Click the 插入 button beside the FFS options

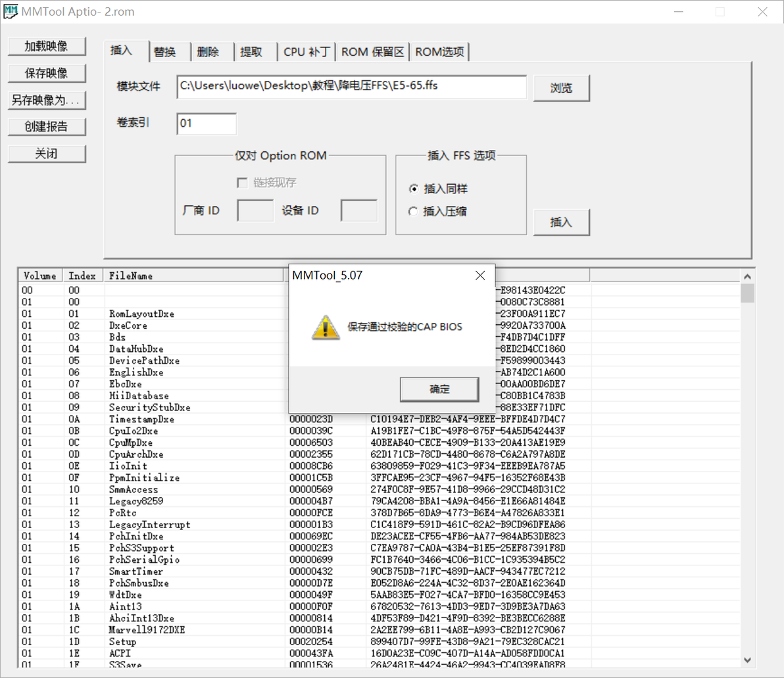[x=561, y=222]
